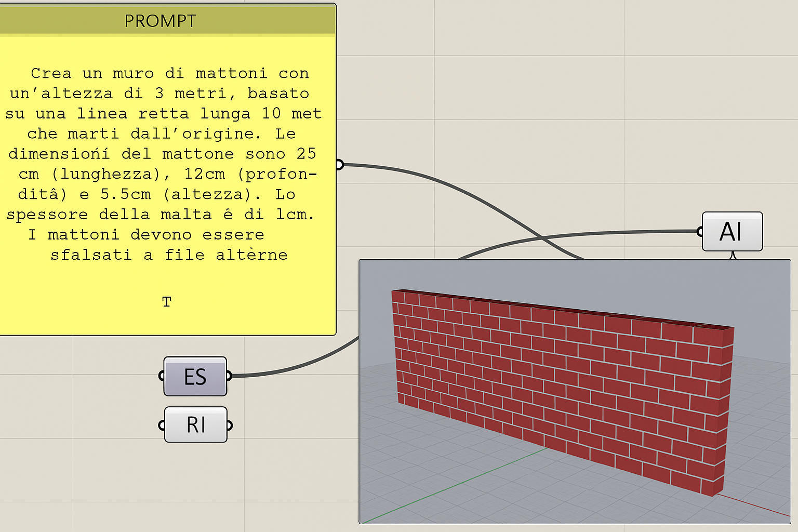Click the text 'Crea un muro di mattoni con'
798x532 pixels.
click(170, 73)
